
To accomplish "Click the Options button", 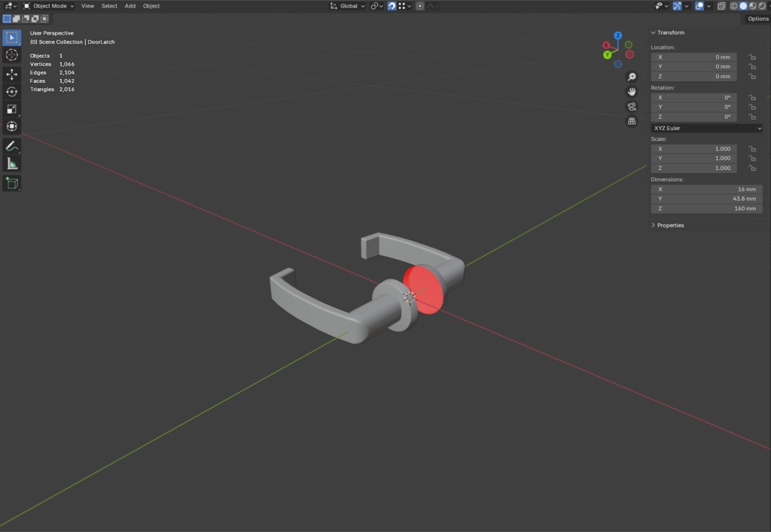I will 757,19.
